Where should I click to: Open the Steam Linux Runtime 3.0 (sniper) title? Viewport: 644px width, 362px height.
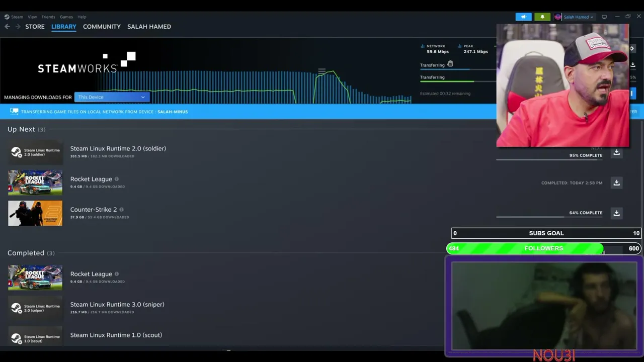[x=117, y=304]
